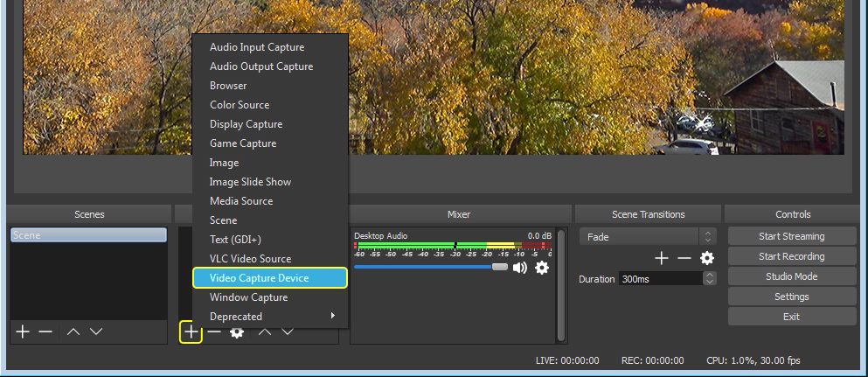
Task: Open source properties gear icon
Action: [236, 332]
